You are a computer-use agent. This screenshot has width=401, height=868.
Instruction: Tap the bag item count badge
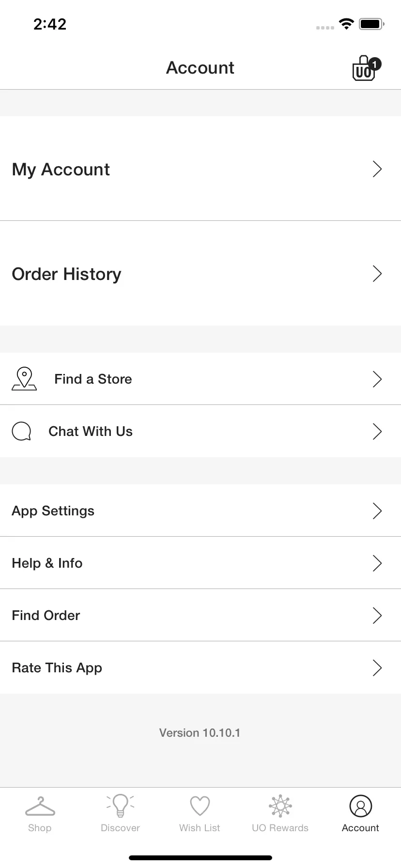[x=375, y=64]
